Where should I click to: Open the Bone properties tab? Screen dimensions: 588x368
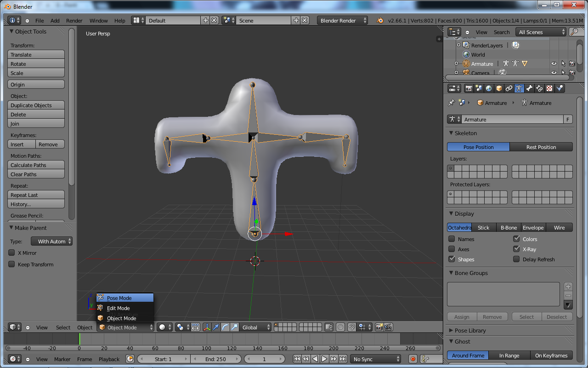[529, 88]
